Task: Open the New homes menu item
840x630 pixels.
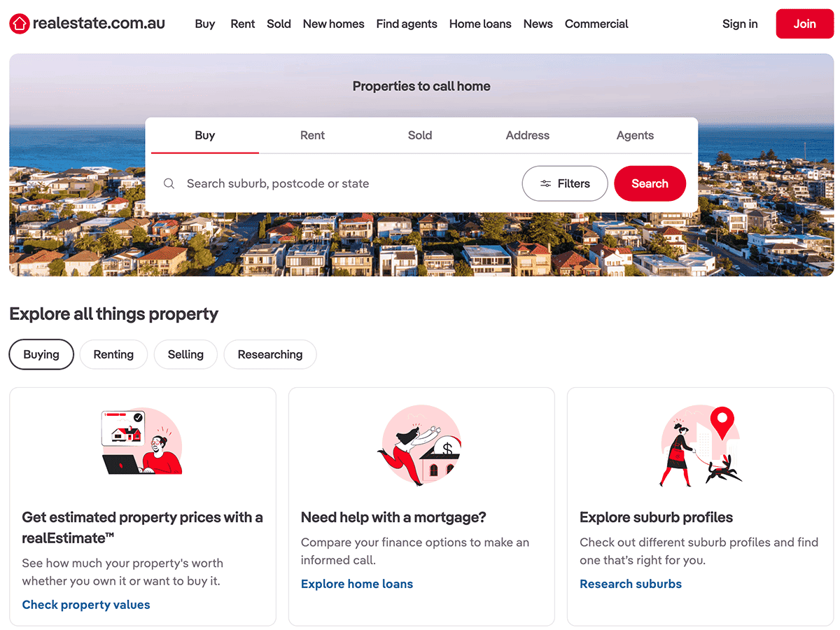Action: [x=333, y=24]
